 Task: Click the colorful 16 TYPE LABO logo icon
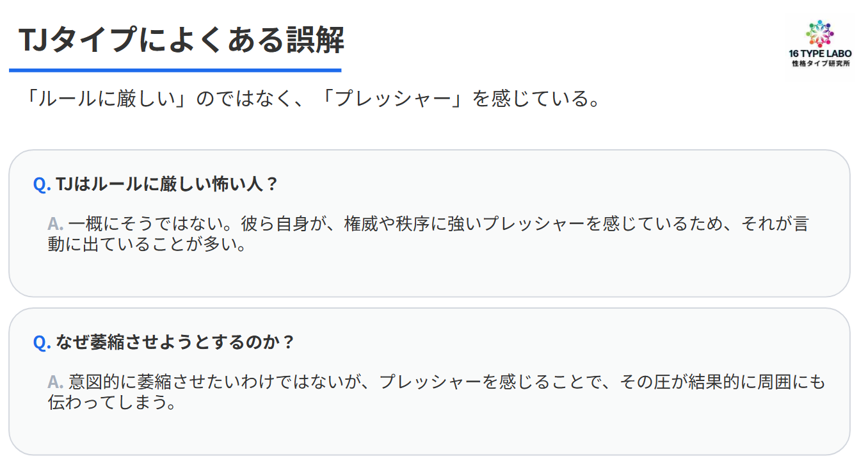820,34
